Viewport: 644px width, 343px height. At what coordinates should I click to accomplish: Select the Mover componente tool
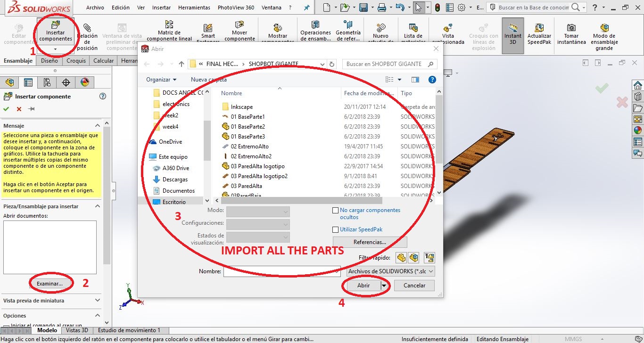click(x=239, y=31)
